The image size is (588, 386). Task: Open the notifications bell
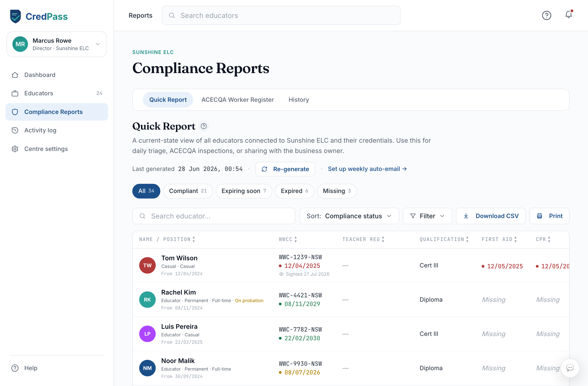click(569, 15)
